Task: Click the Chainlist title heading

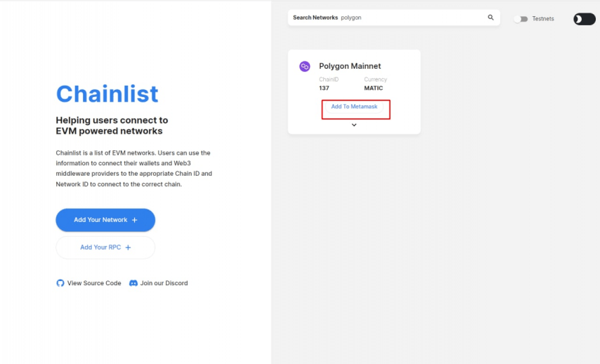Action: click(x=107, y=94)
